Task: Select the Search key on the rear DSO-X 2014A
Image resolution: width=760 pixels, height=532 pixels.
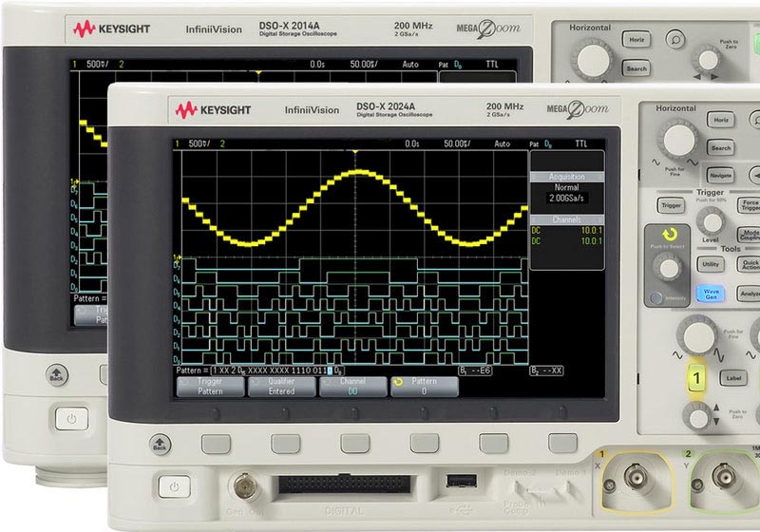Action: coord(636,68)
